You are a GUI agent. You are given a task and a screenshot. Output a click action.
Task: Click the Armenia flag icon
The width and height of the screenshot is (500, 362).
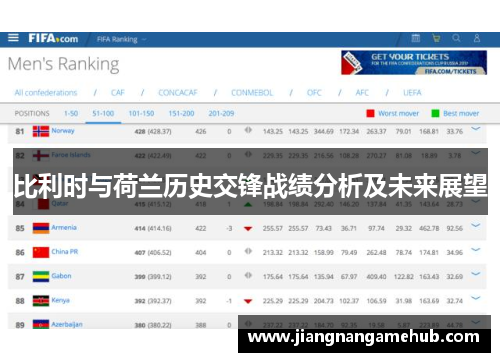click(41, 228)
